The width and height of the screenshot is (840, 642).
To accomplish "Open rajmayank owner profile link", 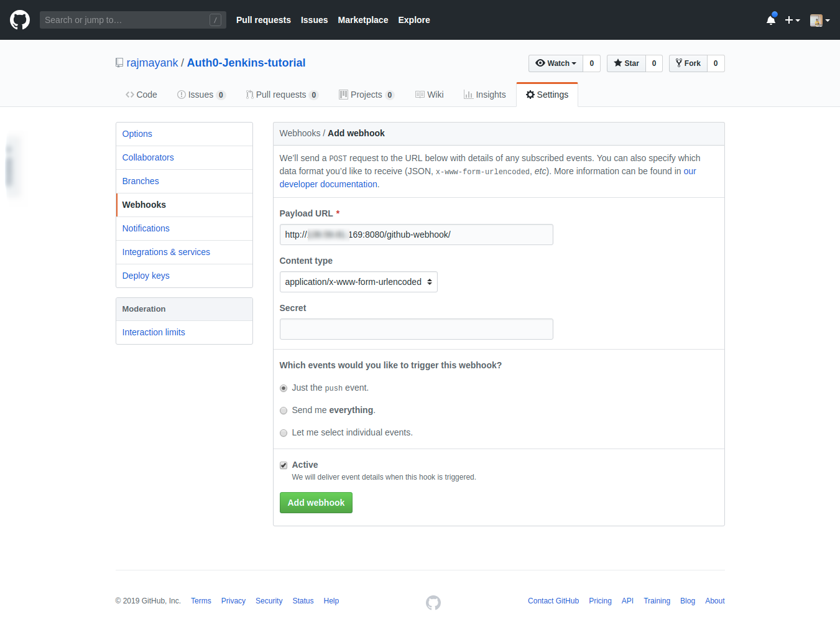I will (x=152, y=63).
